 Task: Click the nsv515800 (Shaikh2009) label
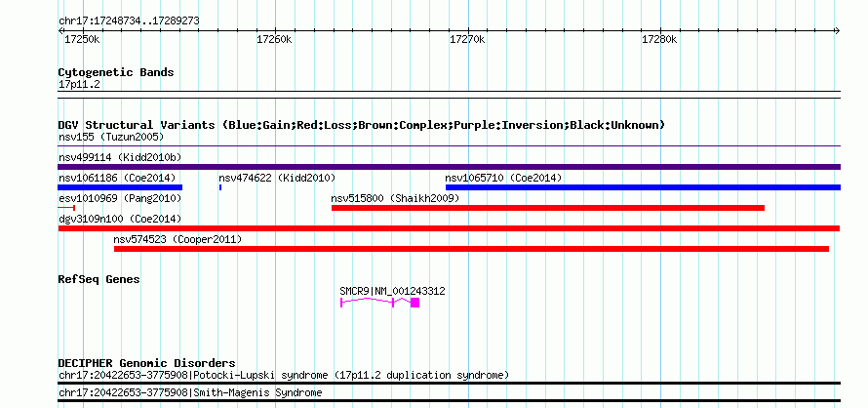(395, 198)
